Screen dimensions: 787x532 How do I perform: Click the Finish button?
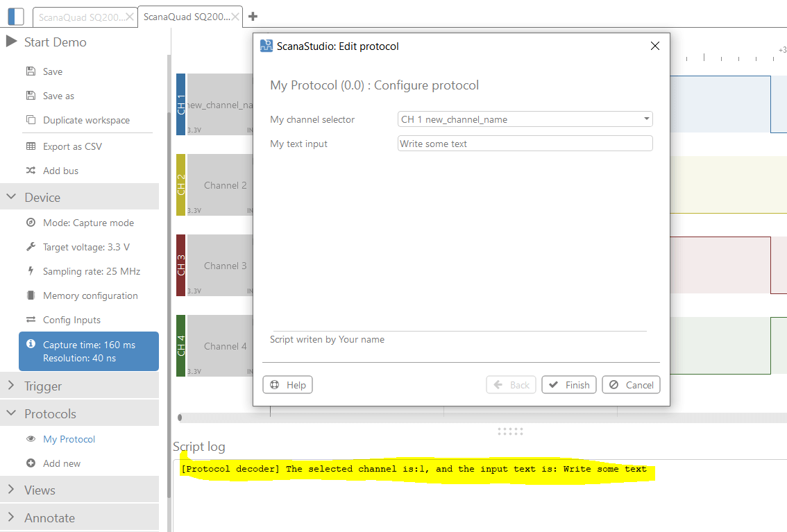pos(568,384)
